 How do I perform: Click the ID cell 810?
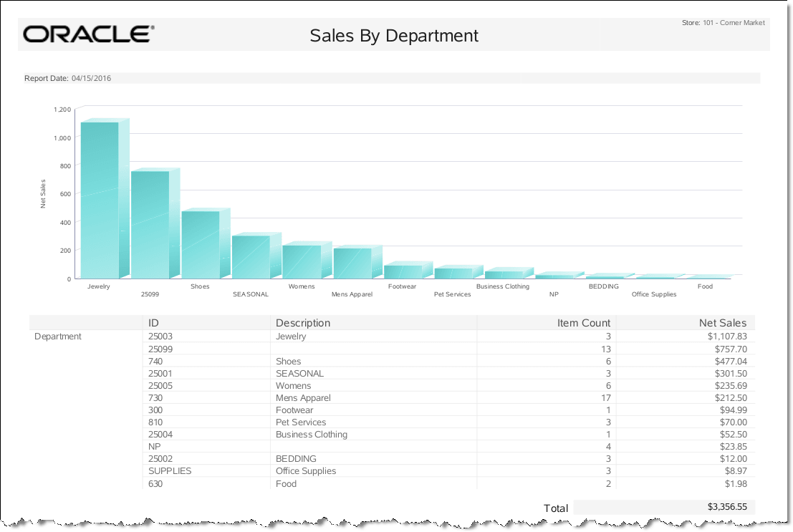pyautogui.click(x=155, y=422)
